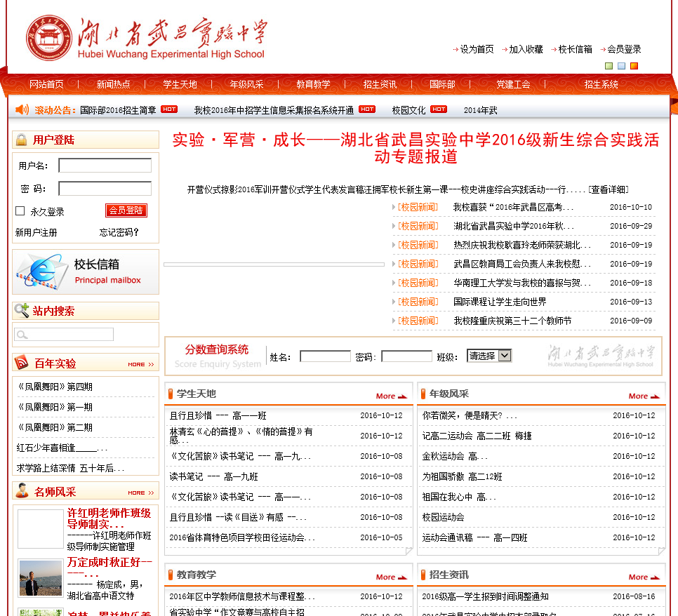The width and height of the screenshot is (678, 616).
Task: Click scrolling notice 国际部2016招生简章
Action: 118,109
